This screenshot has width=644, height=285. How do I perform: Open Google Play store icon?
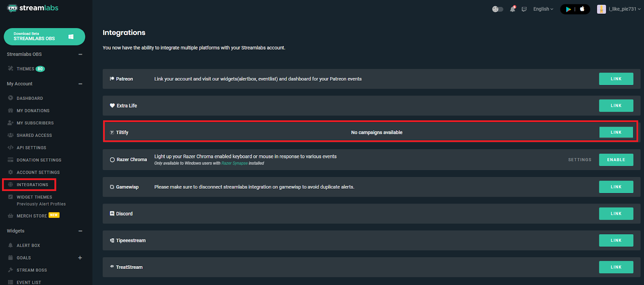click(x=568, y=9)
